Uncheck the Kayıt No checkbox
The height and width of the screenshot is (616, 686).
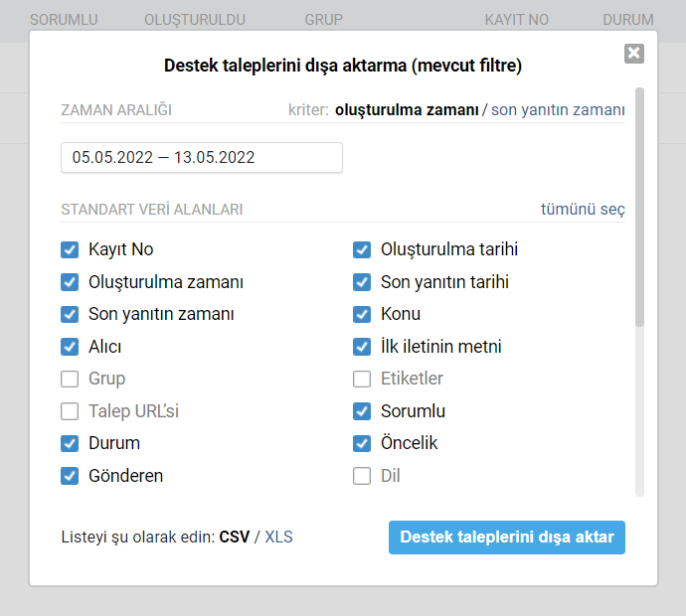click(70, 250)
